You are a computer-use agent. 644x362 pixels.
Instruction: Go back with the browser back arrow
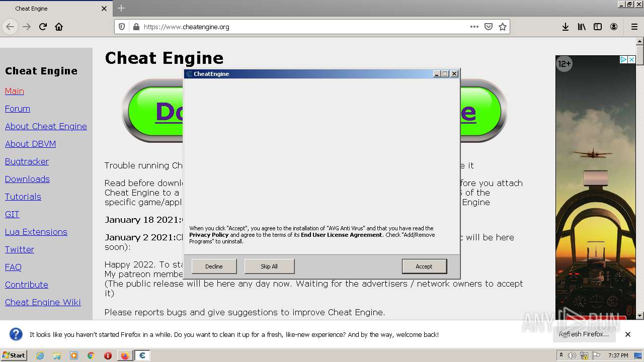pyautogui.click(x=10, y=27)
